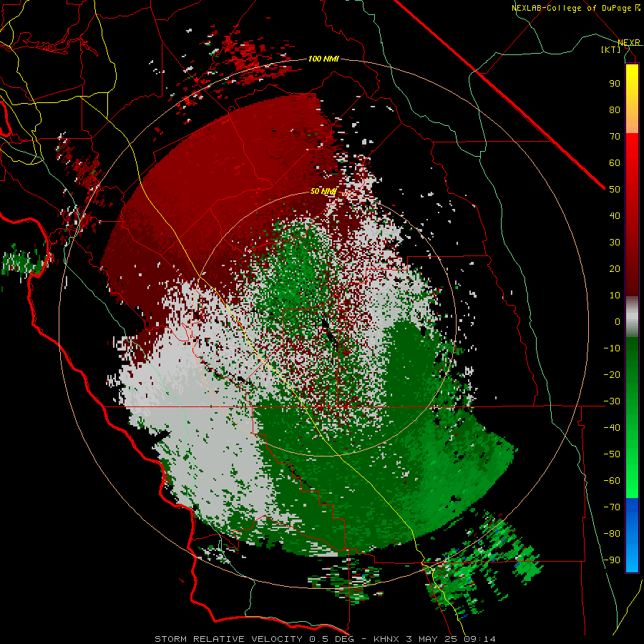Click the positive 30 scale value

615,243
